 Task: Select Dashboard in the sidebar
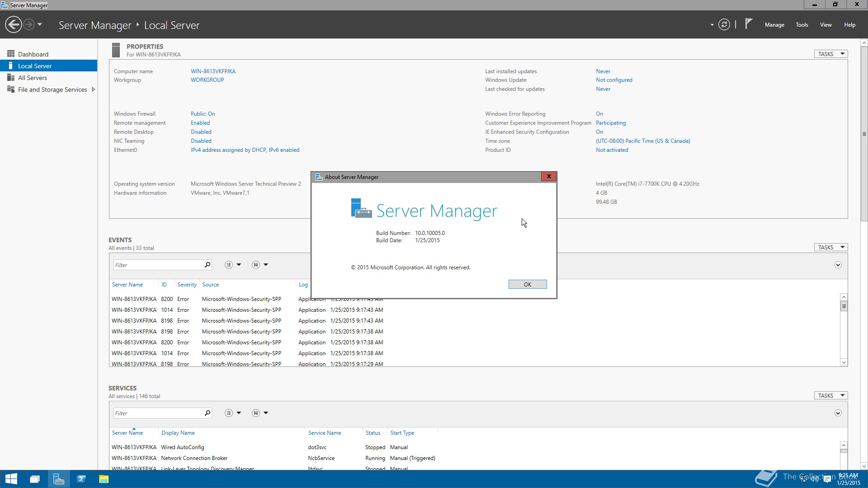[x=48, y=54]
